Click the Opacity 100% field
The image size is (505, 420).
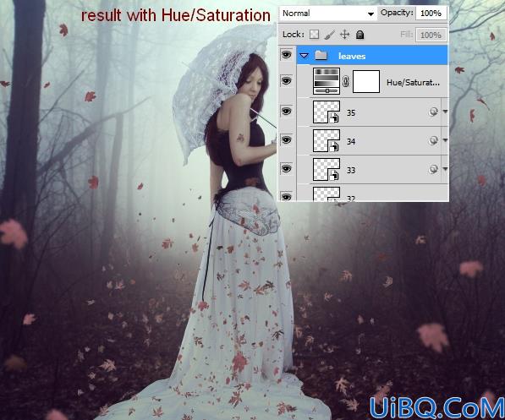pos(431,14)
